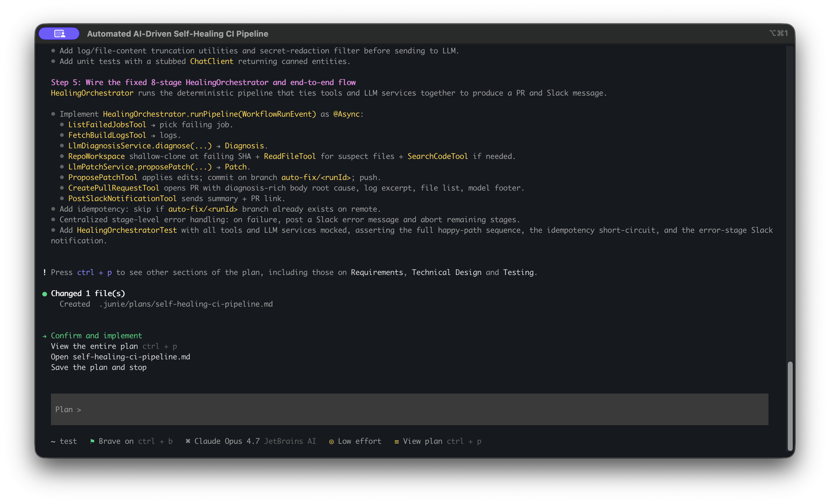The height and width of the screenshot is (504, 830).
Task: Click HealingOrchestrator.runPipeline(WorkflowRunEvent) text
Action: tap(209, 114)
